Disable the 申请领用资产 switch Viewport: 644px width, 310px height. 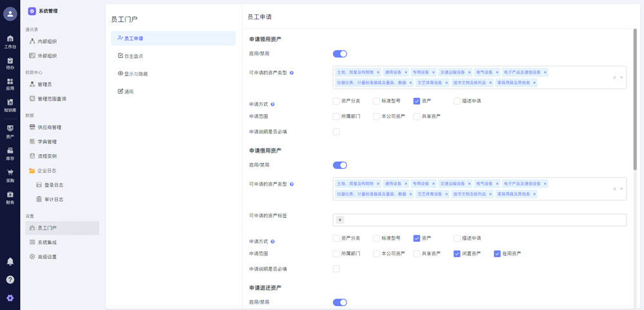pos(339,54)
